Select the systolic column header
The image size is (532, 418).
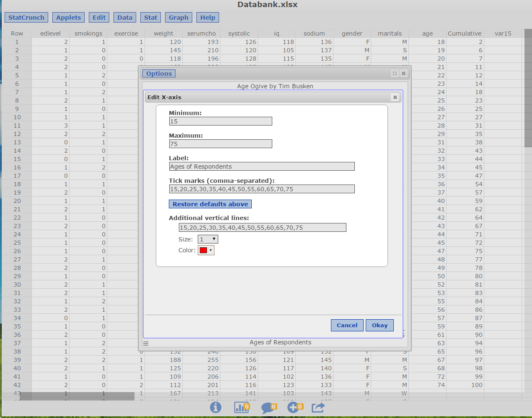239,33
